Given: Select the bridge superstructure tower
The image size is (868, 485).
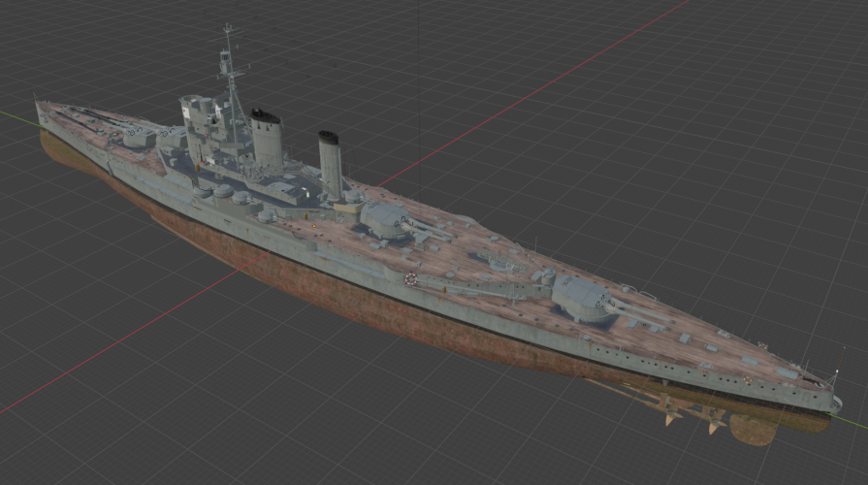Looking at the screenshot, I should coord(201,119).
